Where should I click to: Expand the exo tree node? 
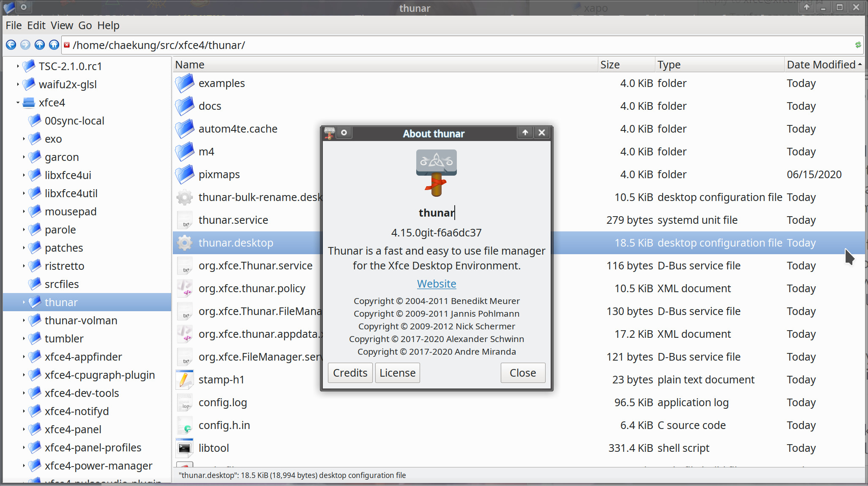pyautogui.click(x=24, y=139)
